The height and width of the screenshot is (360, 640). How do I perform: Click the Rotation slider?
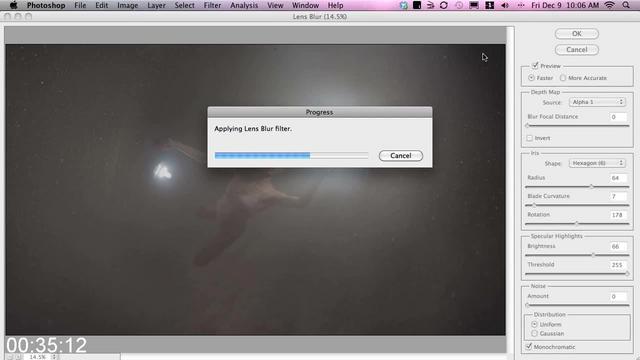pos(577,223)
